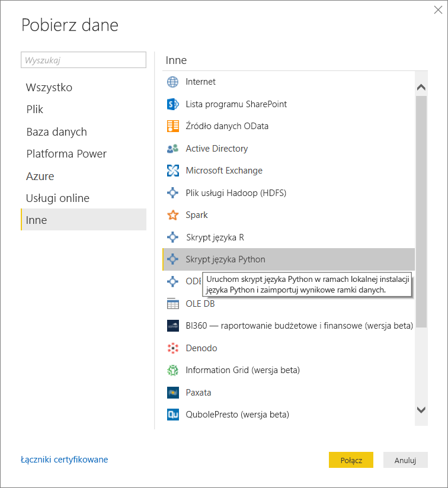Select the Spark star icon
The image size is (448, 488).
pos(172,215)
